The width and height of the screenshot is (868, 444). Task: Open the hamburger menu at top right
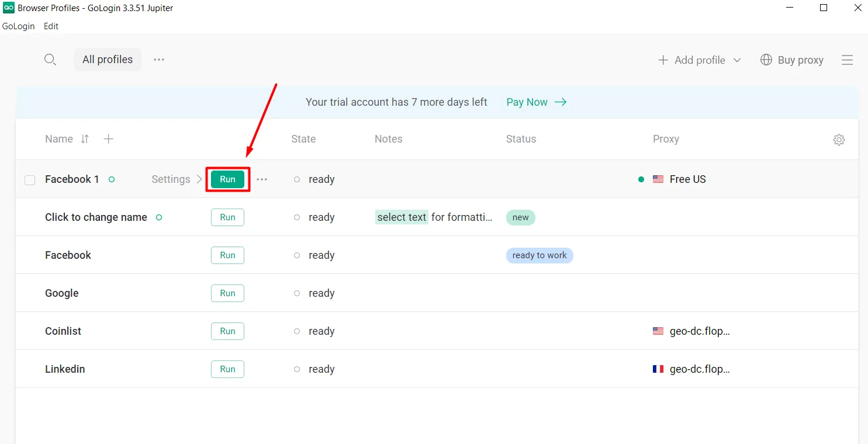pyautogui.click(x=847, y=60)
